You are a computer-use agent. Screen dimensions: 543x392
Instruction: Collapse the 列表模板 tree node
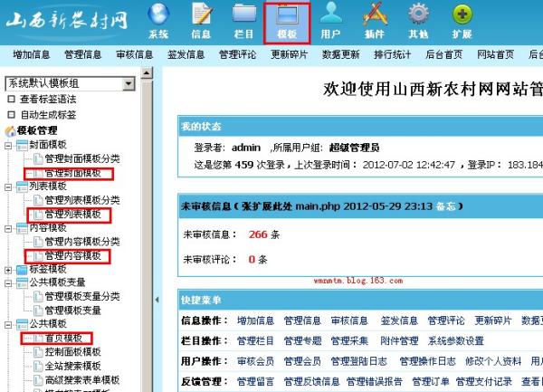[8, 187]
